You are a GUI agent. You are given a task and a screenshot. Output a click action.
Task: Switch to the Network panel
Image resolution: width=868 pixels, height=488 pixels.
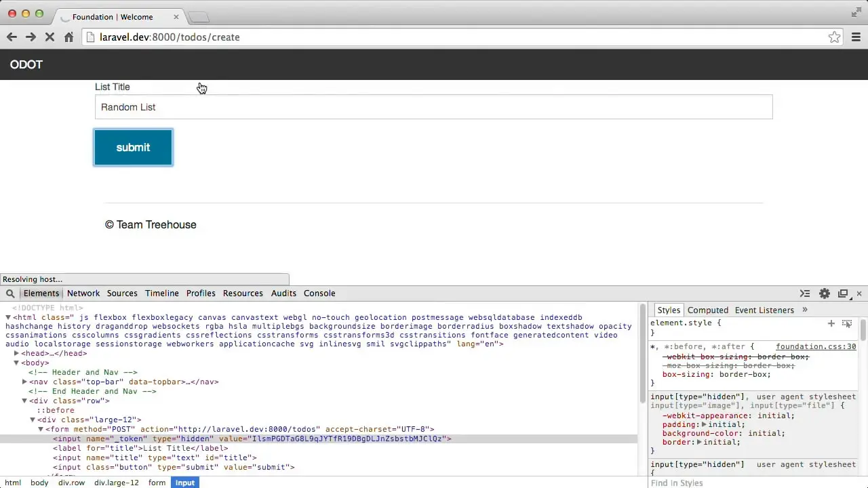tap(83, 293)
